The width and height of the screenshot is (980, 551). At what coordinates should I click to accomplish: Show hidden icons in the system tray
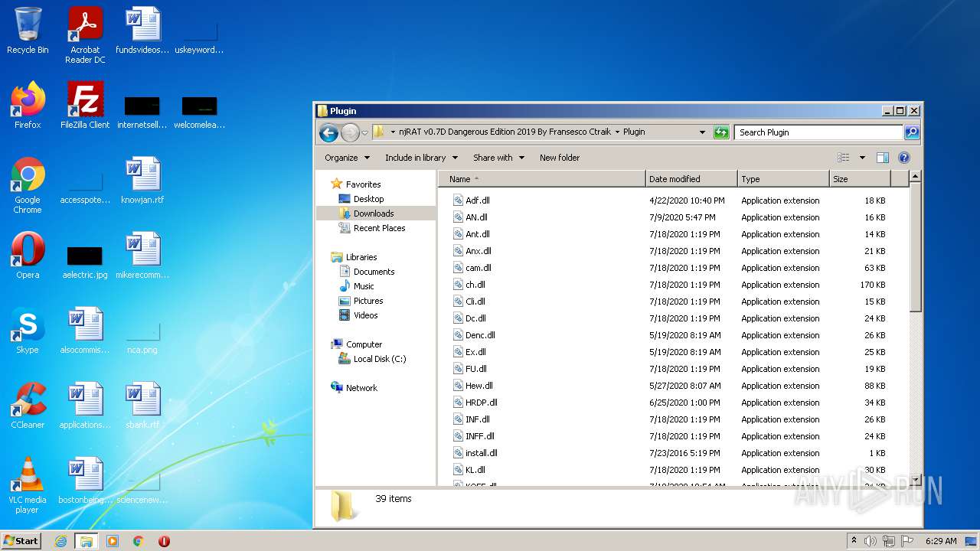[854, 541]
